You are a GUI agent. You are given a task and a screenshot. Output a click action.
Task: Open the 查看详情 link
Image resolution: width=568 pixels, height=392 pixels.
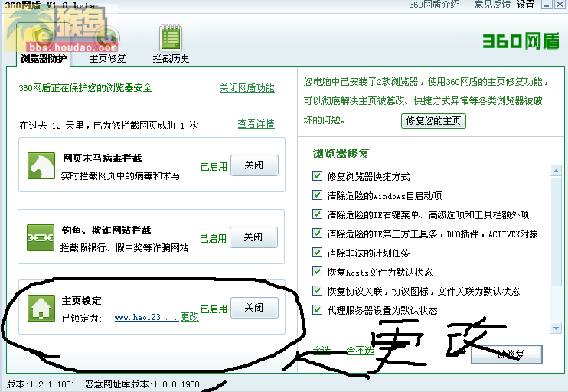(256, 124)
